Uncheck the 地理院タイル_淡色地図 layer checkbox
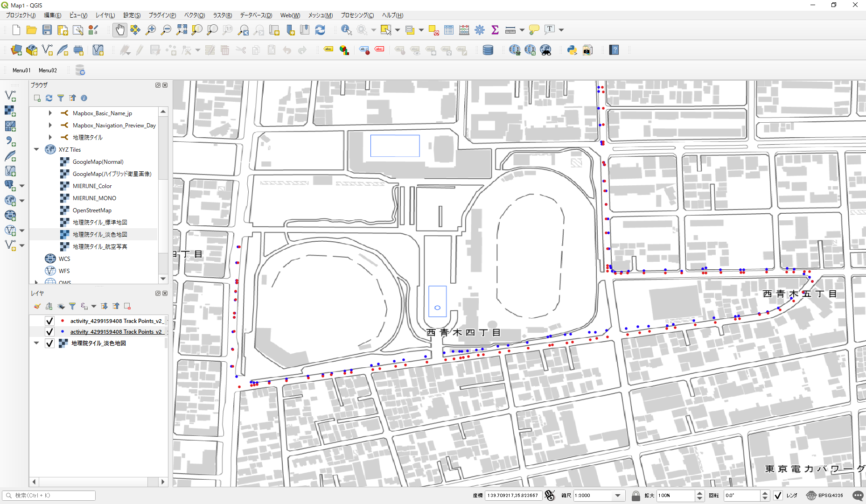The height and width of the screenshot is (504, 866). (x=49, y=343)
